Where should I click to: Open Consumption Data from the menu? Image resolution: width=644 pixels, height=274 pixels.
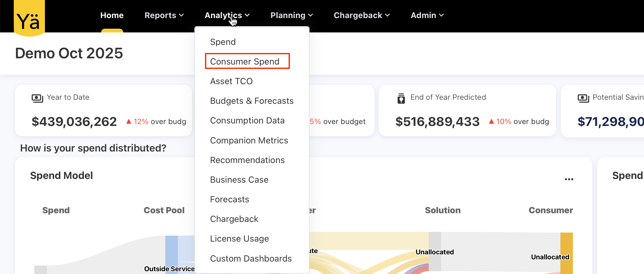point(247,121)
